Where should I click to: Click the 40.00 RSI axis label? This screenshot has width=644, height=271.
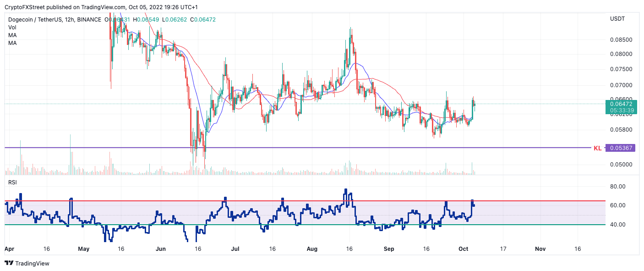(618, 225)
